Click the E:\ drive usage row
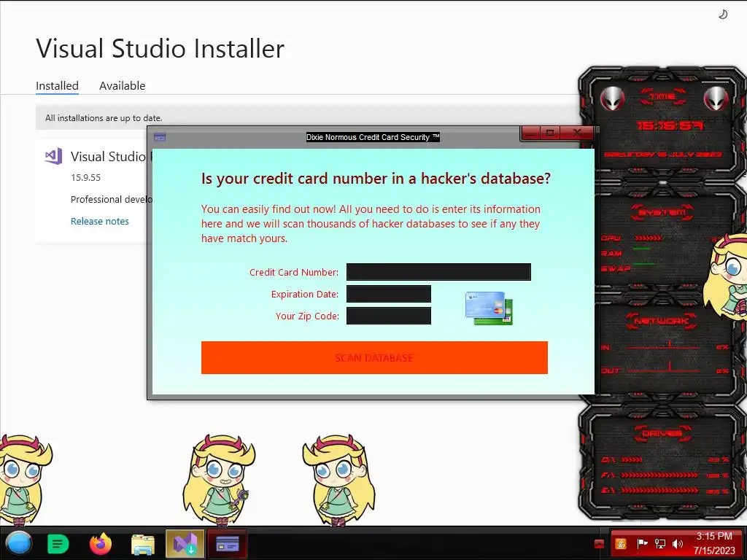Image resolution: width=747 pixels, height=560 pixels. pyautogui.click(x=665, y=490)
